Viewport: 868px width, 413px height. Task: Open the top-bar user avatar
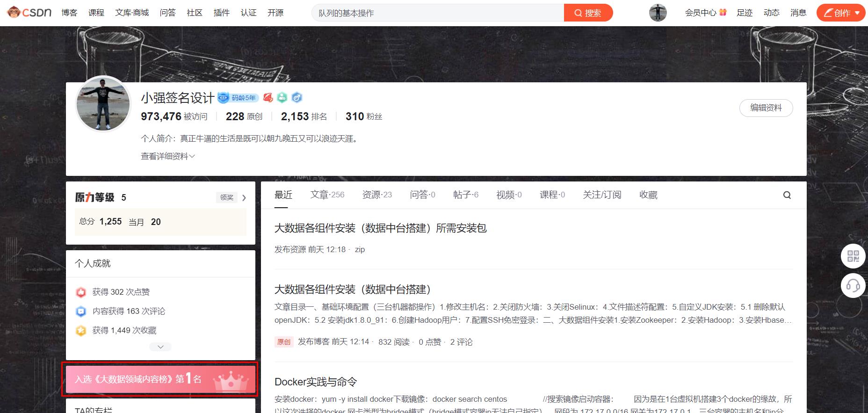(x=658, y=13)
